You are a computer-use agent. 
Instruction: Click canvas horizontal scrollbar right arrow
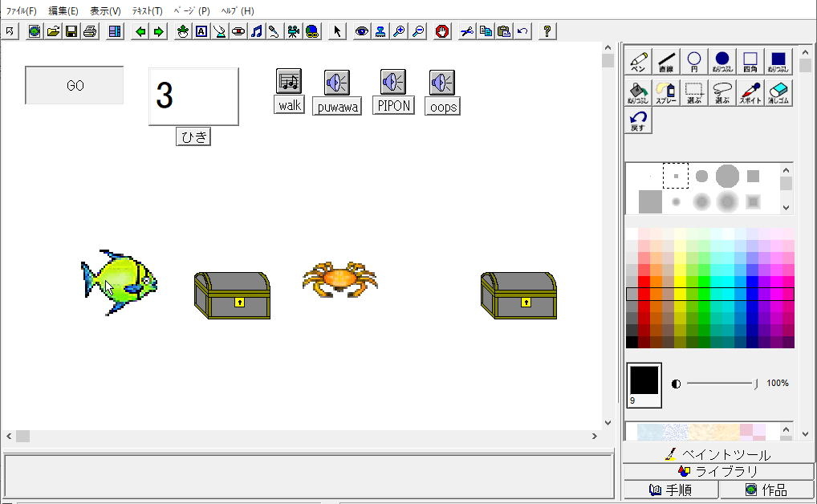click(x=595, y=436)
